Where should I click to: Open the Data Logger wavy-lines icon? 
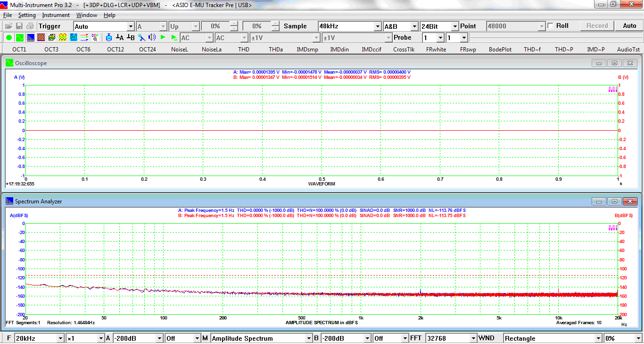[84, 37]
